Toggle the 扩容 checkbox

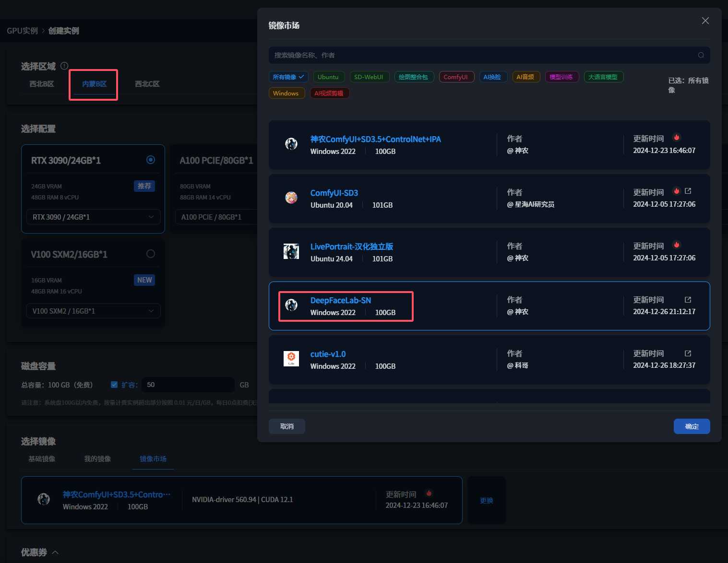(114, 385)
